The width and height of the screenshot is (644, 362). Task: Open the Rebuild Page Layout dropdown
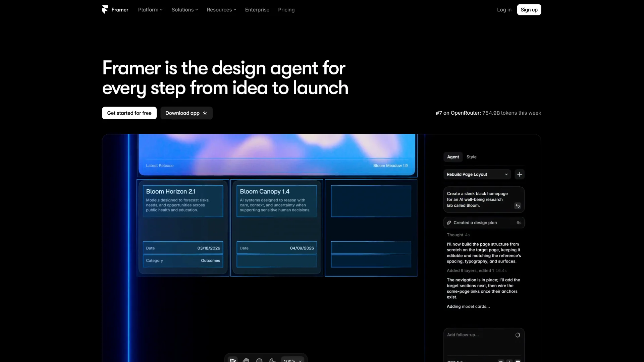477,174
